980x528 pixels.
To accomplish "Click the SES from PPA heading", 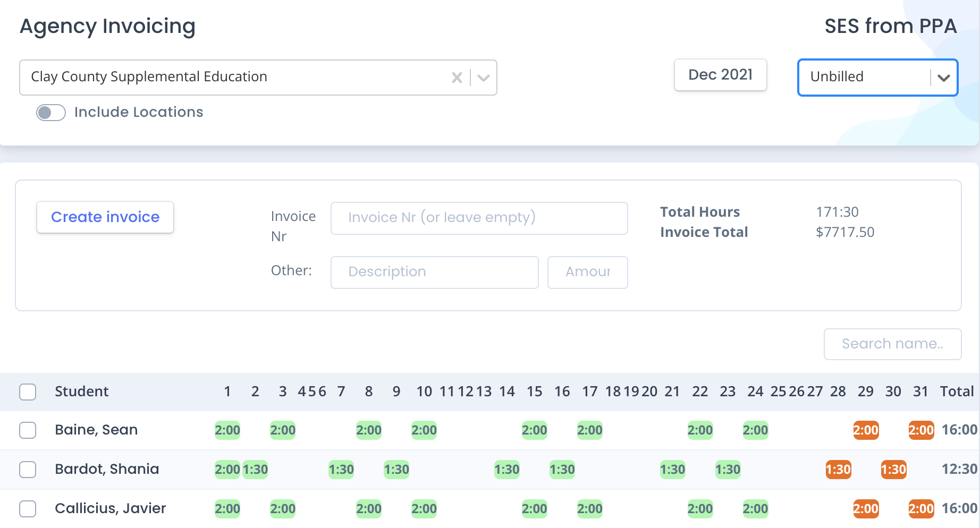I will pos(891,26).
